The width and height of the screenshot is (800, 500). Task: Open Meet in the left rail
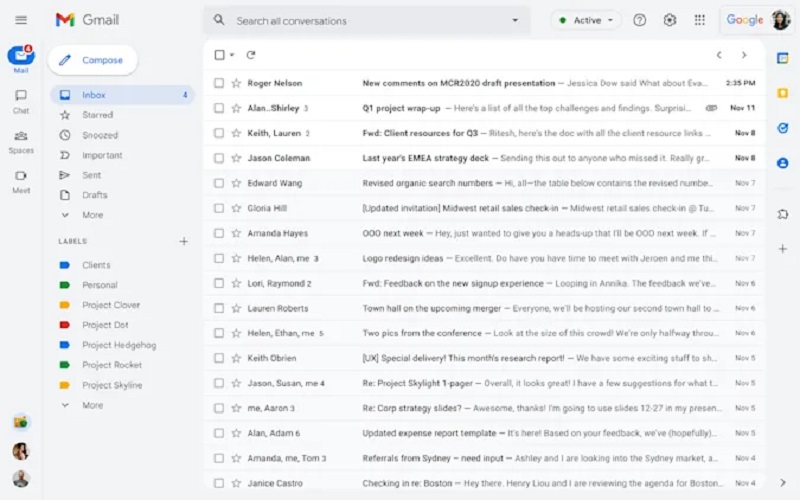pos(21,182)
